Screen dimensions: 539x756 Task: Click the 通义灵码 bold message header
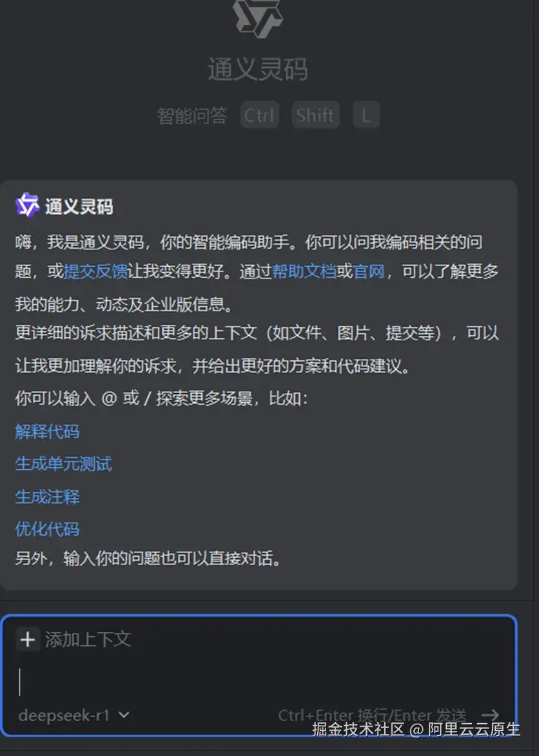[79, 206]
